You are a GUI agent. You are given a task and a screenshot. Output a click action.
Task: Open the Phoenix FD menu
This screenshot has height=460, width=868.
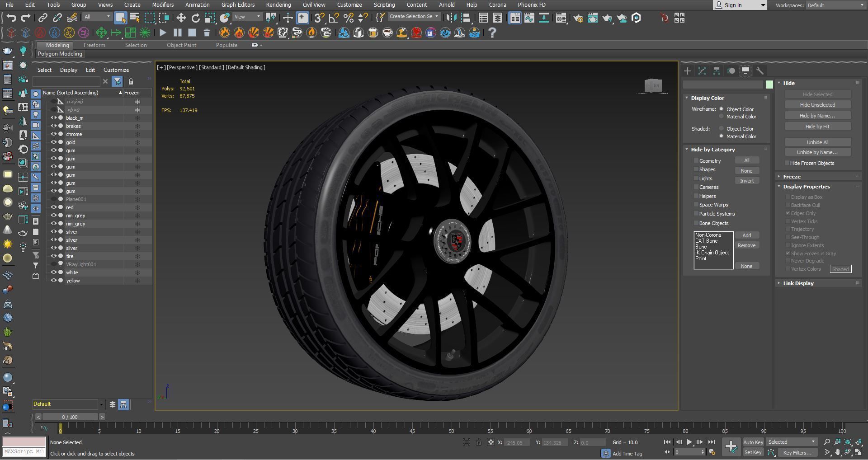click(x=532, y=5)
